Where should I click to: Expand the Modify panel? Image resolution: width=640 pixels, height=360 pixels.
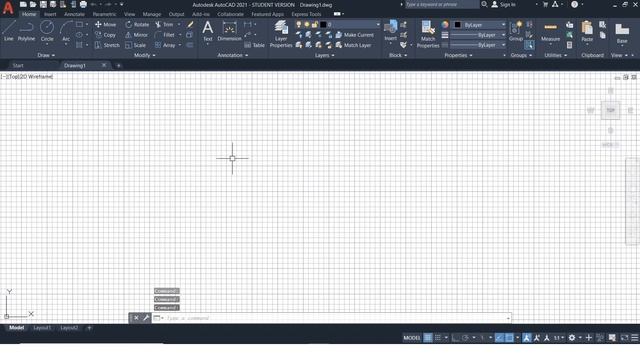(144, 55)
